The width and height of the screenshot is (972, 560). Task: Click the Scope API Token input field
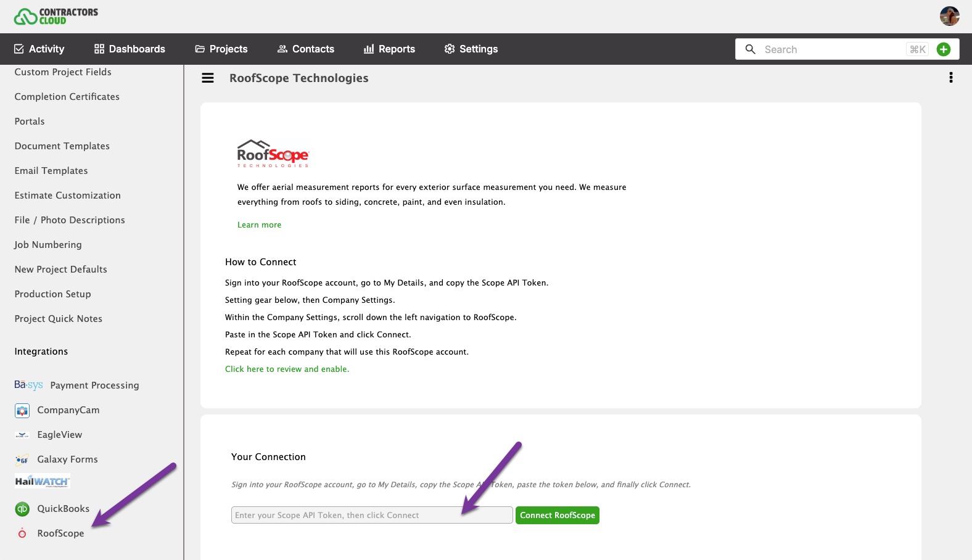click(372, 515)
